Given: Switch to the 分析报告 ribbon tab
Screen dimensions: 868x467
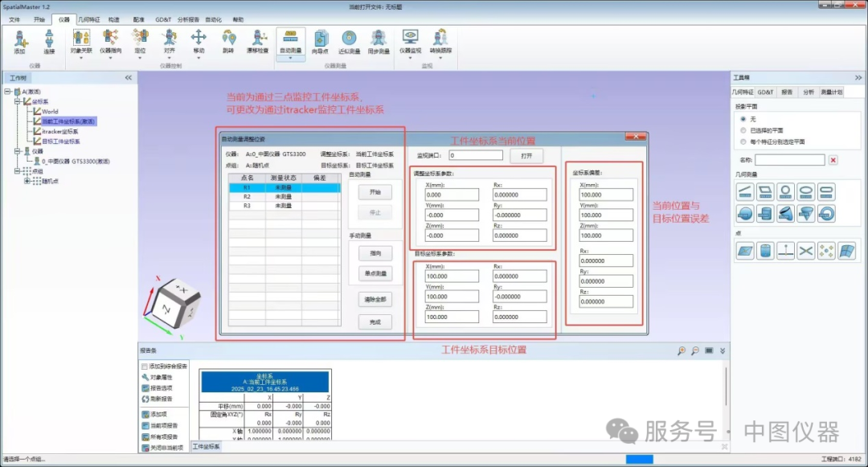Looking at the screenshot, I should [188, 19].
